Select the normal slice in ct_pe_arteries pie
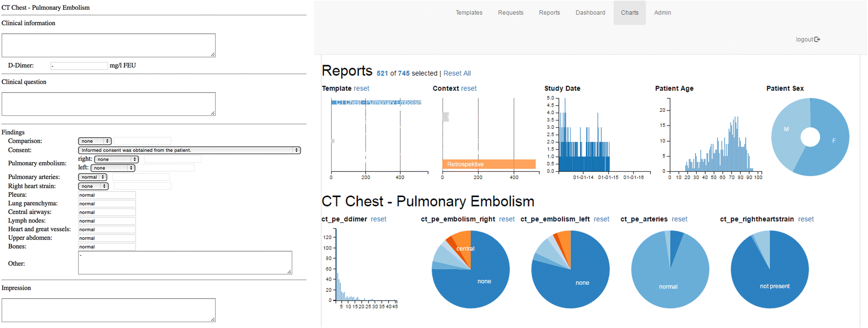868x328 pixels. 668,287
